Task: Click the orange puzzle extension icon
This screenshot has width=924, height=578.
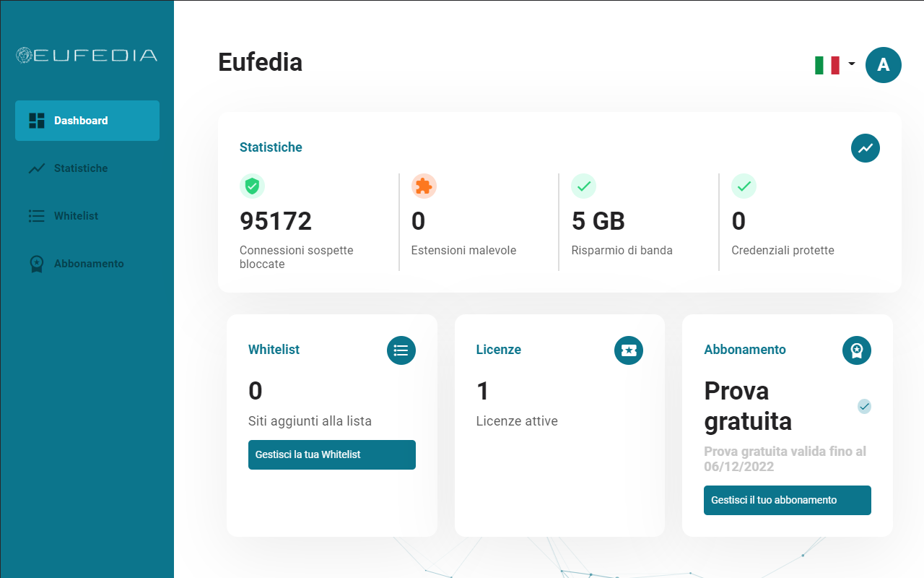Action: [424, 186]
